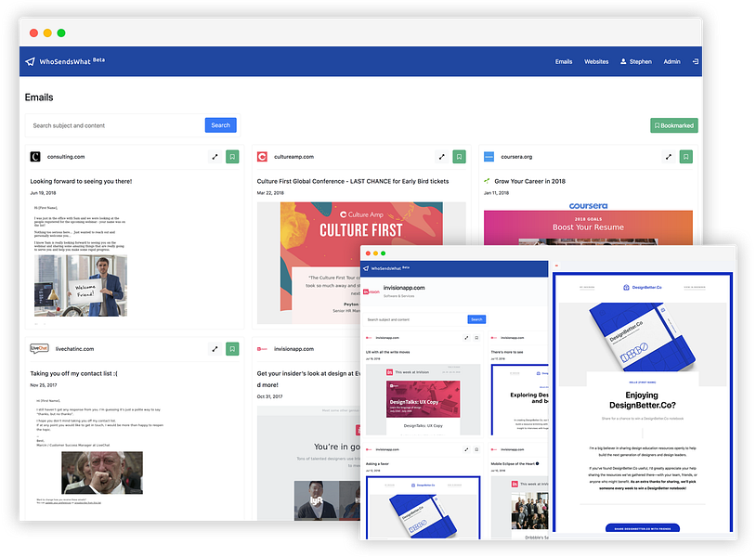756x557 pixels.
Task: Click the cultureamp.com sender logo
Action: pos(262,157)
